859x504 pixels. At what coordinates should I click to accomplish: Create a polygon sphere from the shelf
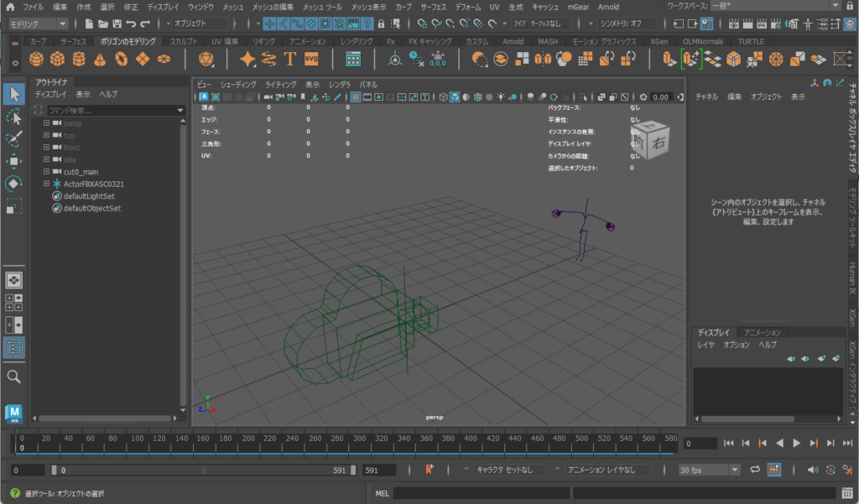click(x=36, y=59)
